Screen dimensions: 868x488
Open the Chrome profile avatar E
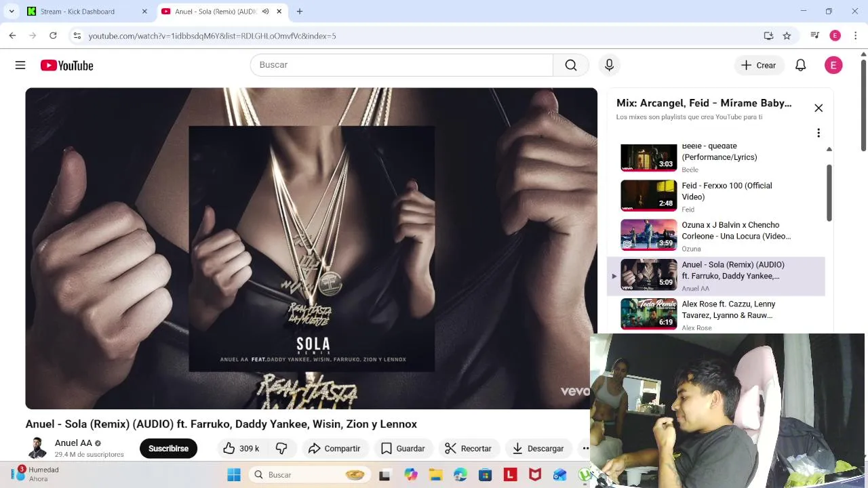point(835,35)
